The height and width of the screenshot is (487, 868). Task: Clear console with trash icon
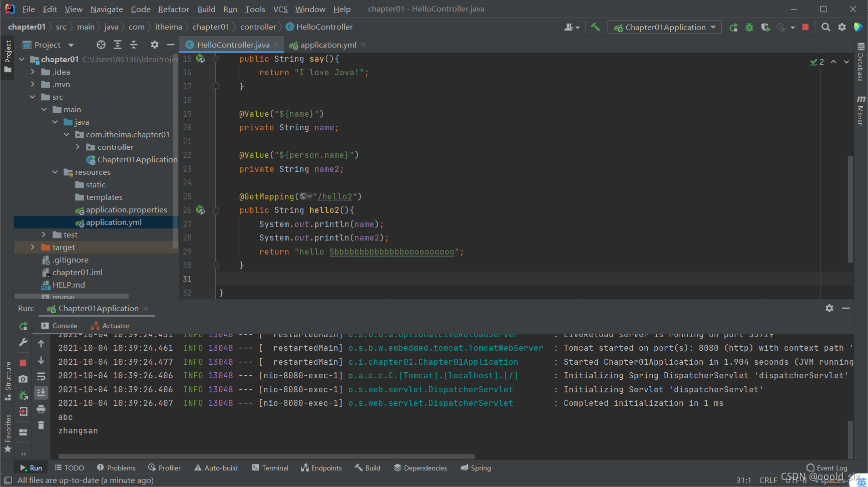(x=41, y=425)
